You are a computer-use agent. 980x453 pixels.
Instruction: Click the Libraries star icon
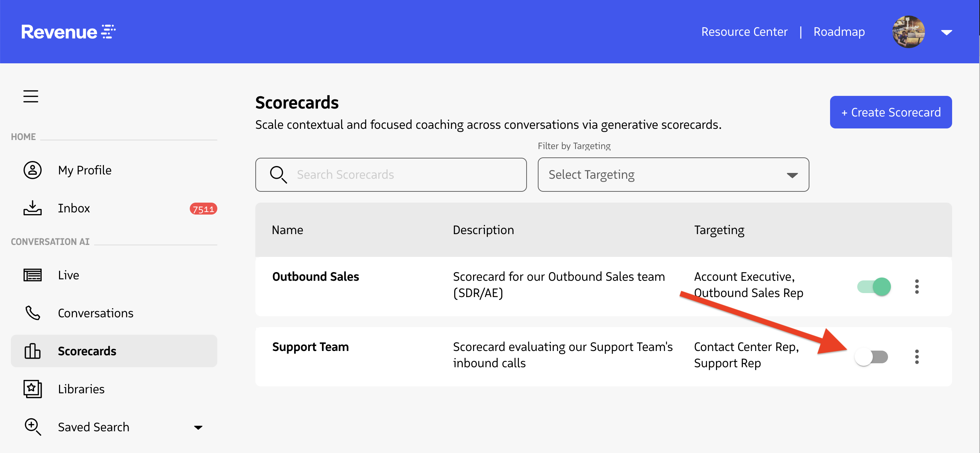(x=32, y=389)
